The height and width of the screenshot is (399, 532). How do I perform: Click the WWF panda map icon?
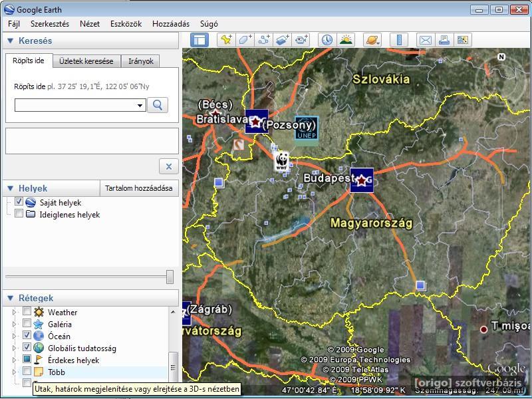click(281, 161)
